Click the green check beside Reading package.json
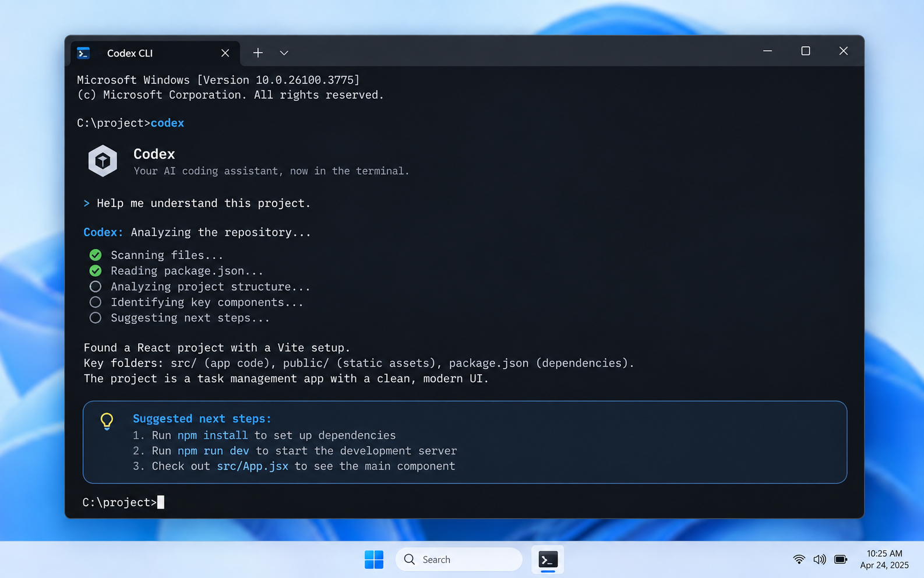Viewport: 924px width, 578px height. tap(96, 271)
